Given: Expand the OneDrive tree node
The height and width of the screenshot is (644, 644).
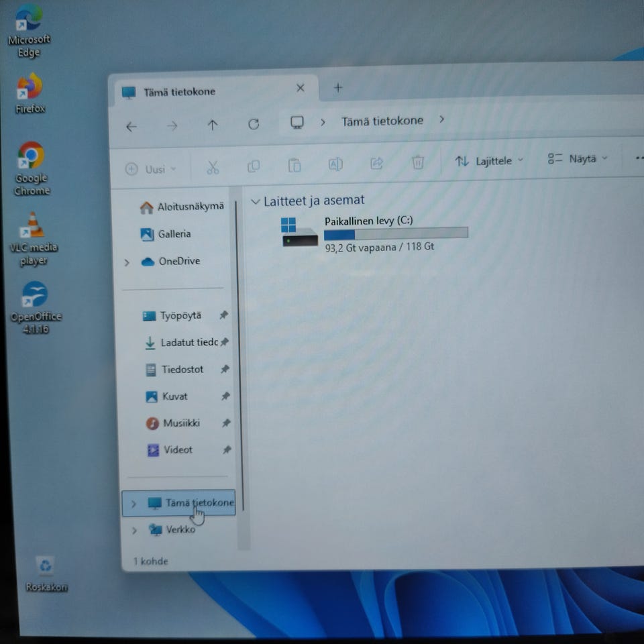Looking at the screenshot, I should [127, 262].
